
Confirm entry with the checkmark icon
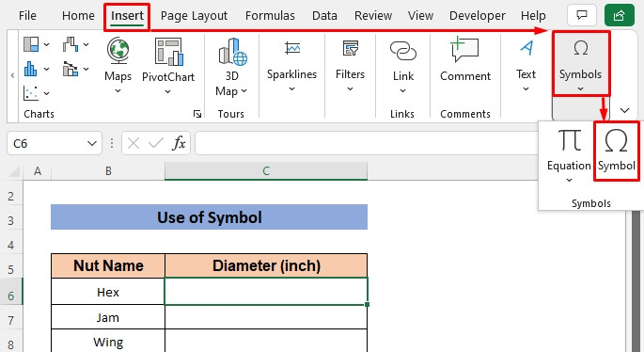click(156, 143)
